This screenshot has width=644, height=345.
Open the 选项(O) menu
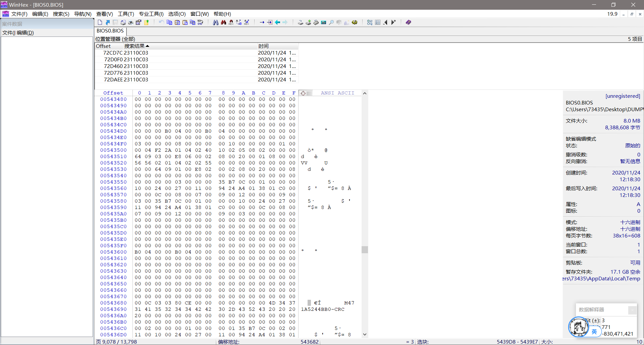[x=177, y=14]
